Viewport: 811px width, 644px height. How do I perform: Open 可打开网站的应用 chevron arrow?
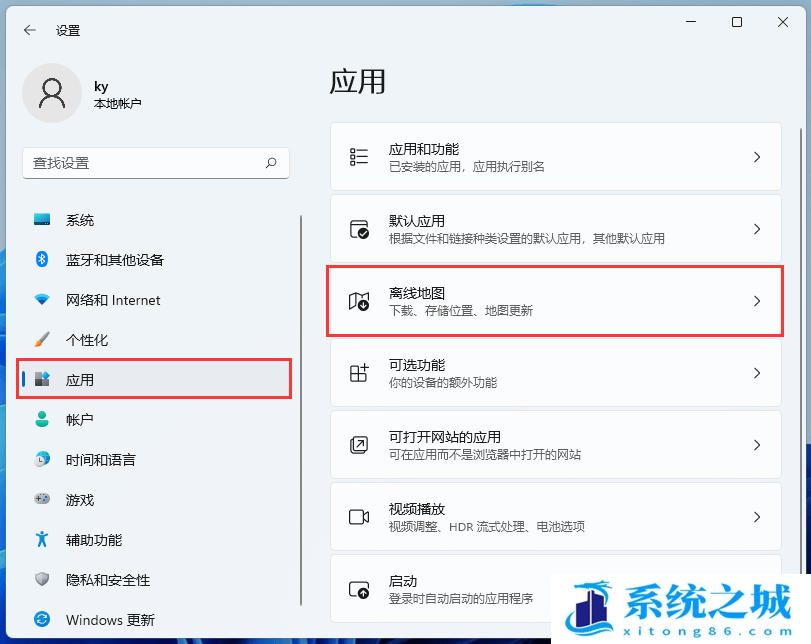pos(757,445)
